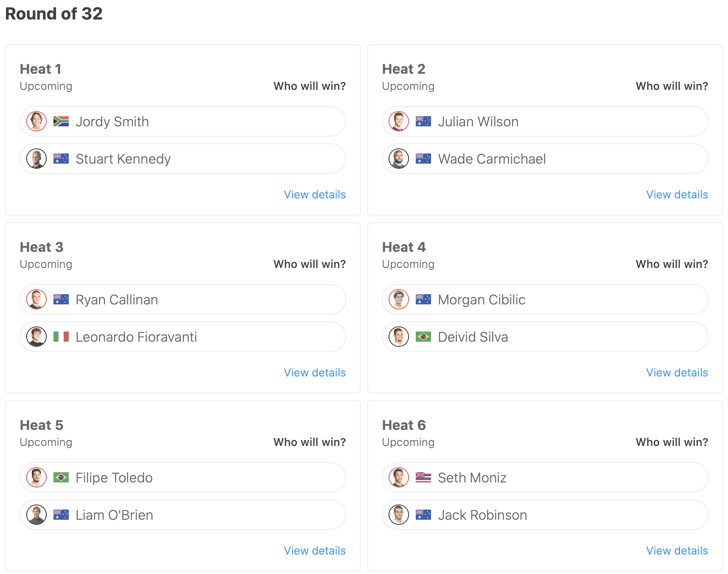Pick Julian Wilson to win Heat 2
Viewport: 728px width, 574px height.
point(545,122)
